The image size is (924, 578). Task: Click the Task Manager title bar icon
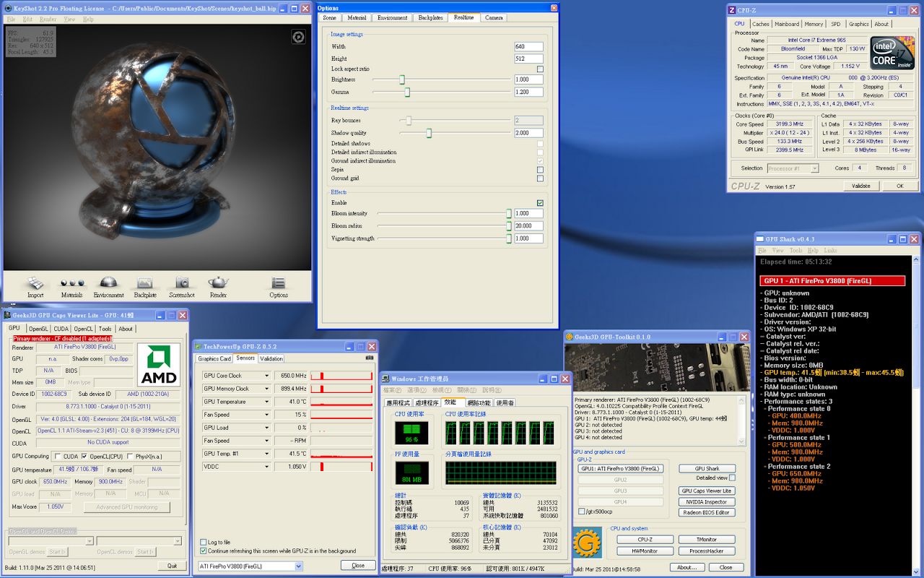pyautogui.click(x=385, y=379)
